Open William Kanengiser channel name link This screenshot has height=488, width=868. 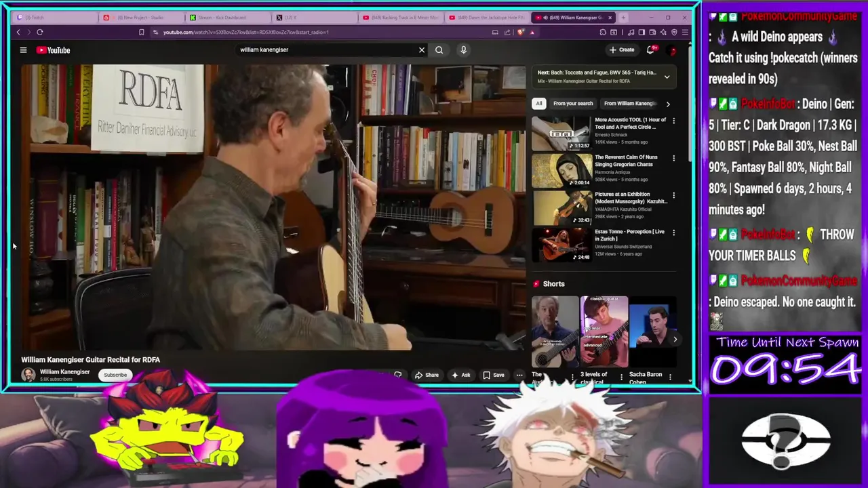tap(64, 371)
